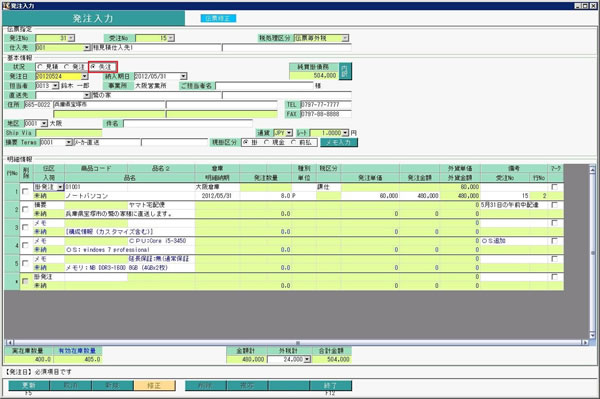Image resolution: width=600 pixels, height=399 pixels.
Task: Click the 大阪倉庫 warehouse cell
Action: point(217,187)
